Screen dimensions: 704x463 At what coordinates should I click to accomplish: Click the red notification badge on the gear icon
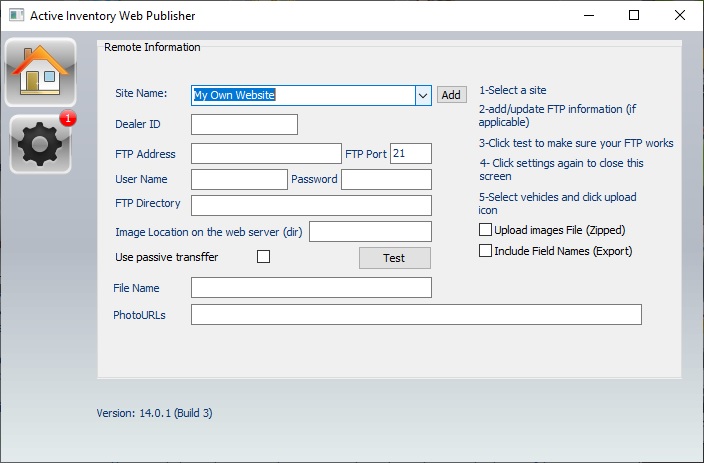[x=68, y=118]
